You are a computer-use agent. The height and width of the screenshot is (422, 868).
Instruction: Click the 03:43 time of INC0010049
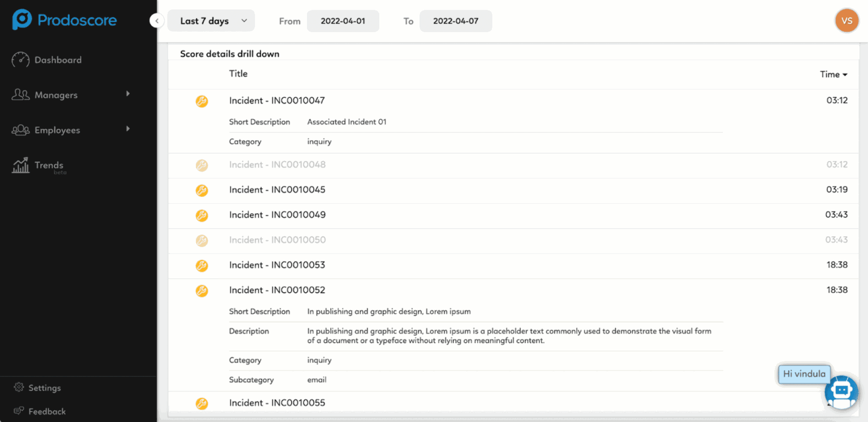tap(836, 215)
